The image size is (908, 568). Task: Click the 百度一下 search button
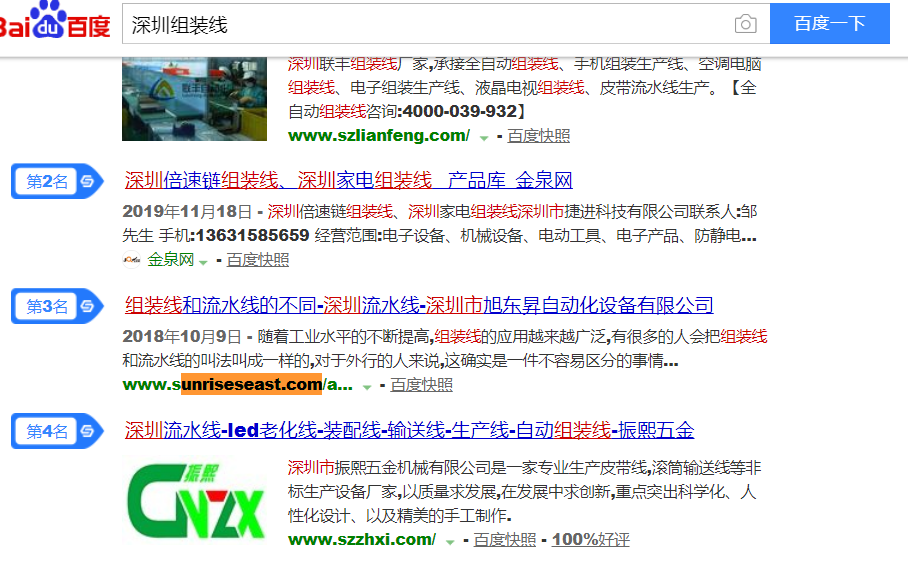pyautogui.click(x=829, y=23)
